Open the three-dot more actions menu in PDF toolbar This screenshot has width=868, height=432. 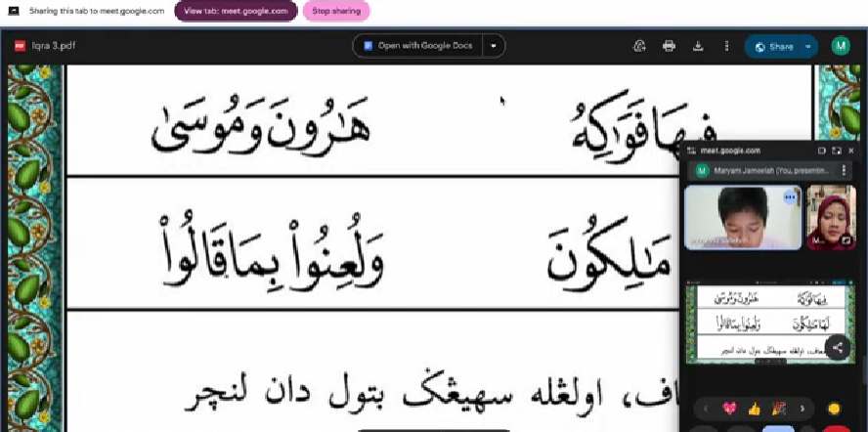(726, 46)
